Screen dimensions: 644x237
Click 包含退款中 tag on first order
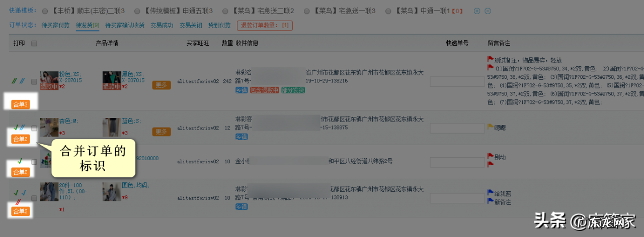click(265, 90)
